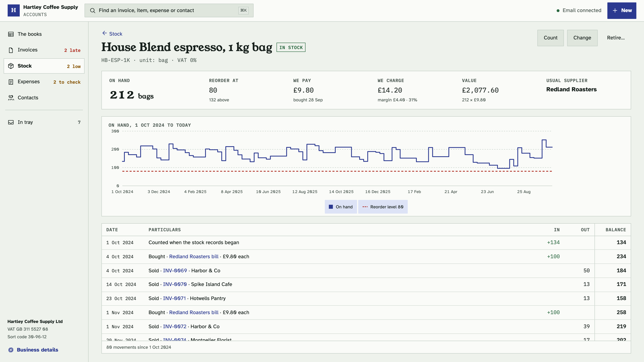
Task: Click the Stock box icon in sidebar
Action: click(11, 66)
